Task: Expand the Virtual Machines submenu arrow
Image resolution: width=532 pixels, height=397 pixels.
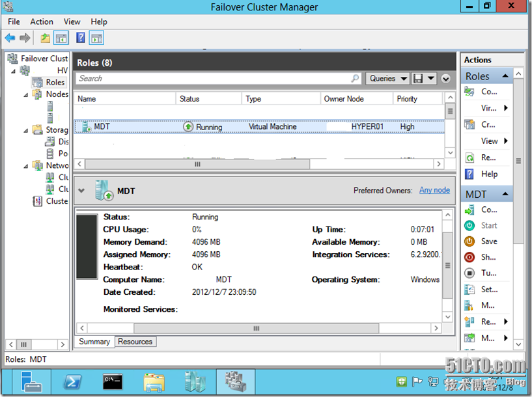Action: 506,108
